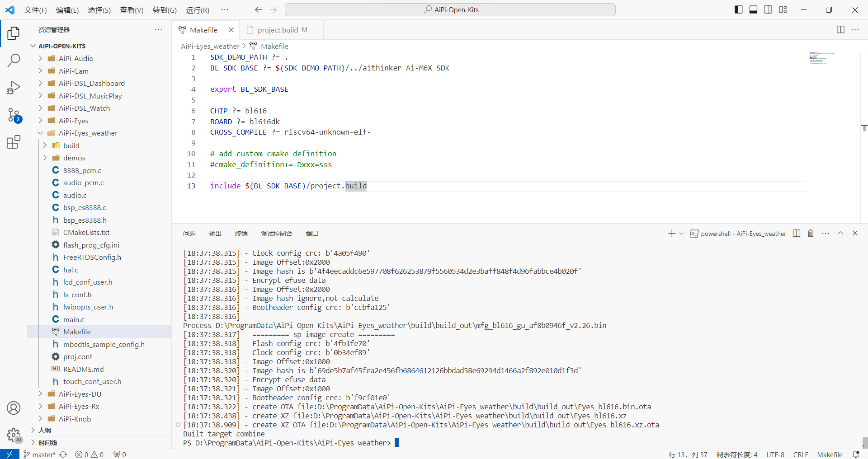Image resolution: width=868 pixels, height=459 pixels.
Task: Click the remote window status bar icon
Action: [x=9, y=454]
